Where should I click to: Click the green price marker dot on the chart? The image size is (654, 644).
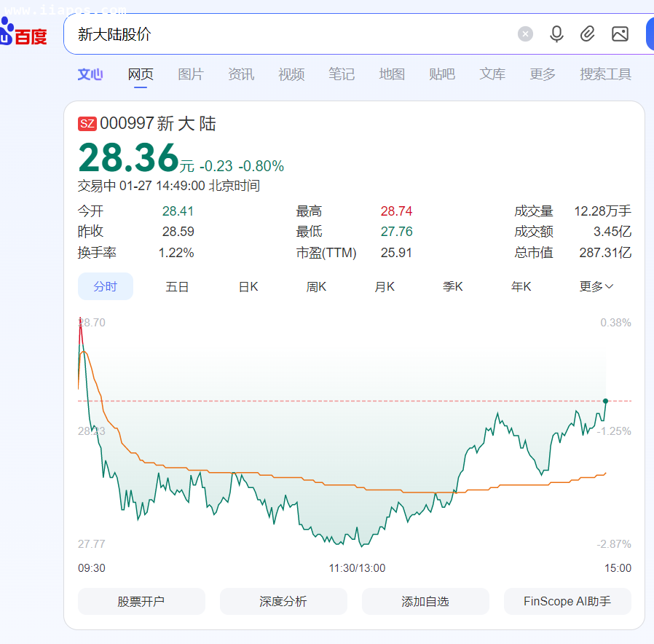tap(605, 401)
